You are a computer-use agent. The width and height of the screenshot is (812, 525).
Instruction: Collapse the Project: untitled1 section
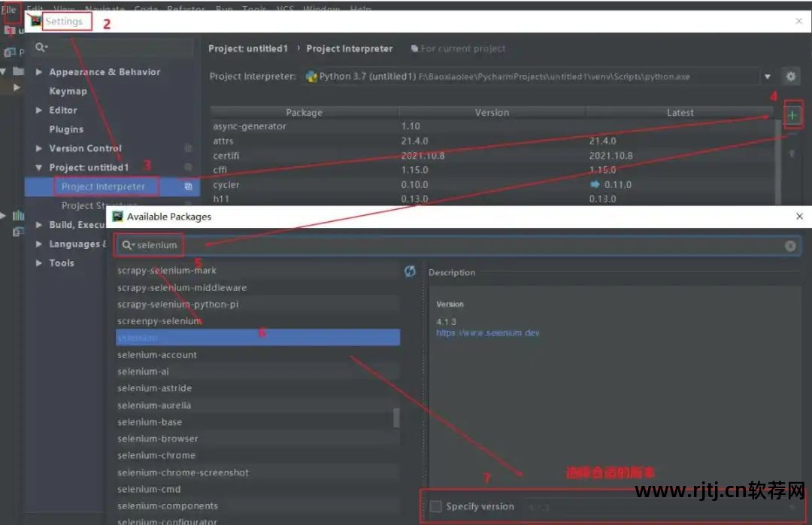point(39,168)
